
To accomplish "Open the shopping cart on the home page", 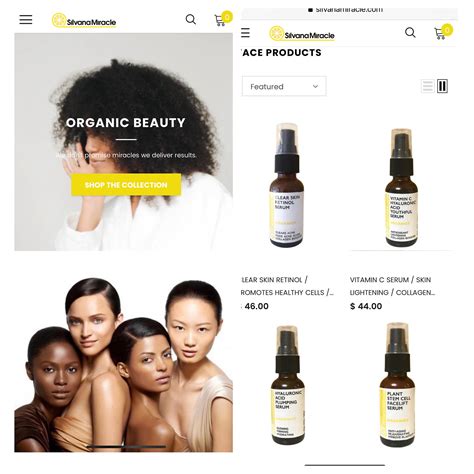I will click(222, 19).
